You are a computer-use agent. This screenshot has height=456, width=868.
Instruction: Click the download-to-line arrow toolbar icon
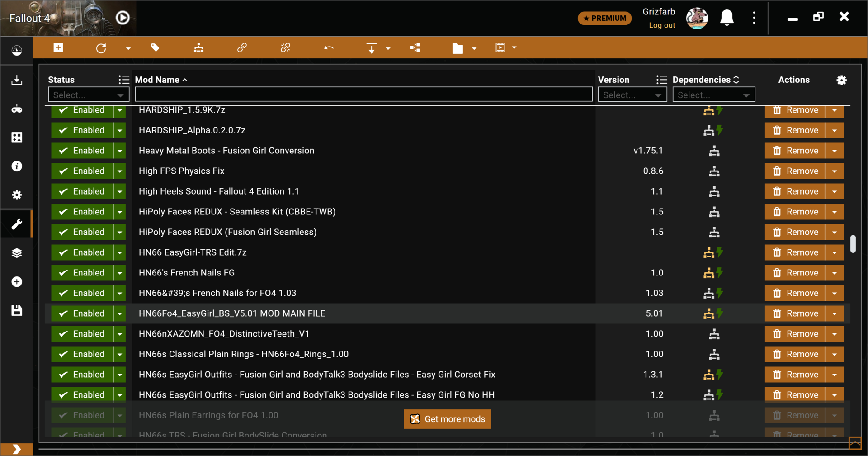pyautogui.click(x=371, y=48)
